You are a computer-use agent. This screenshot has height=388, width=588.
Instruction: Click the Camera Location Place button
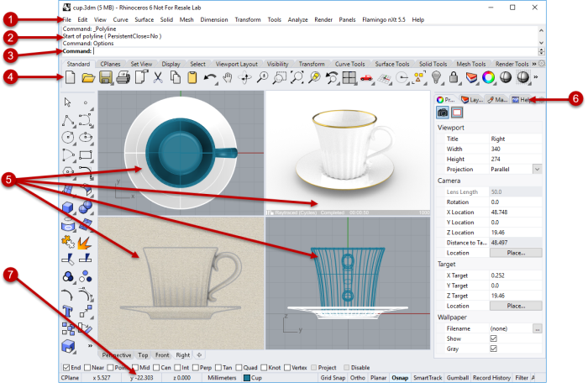(x=515, y=252)
